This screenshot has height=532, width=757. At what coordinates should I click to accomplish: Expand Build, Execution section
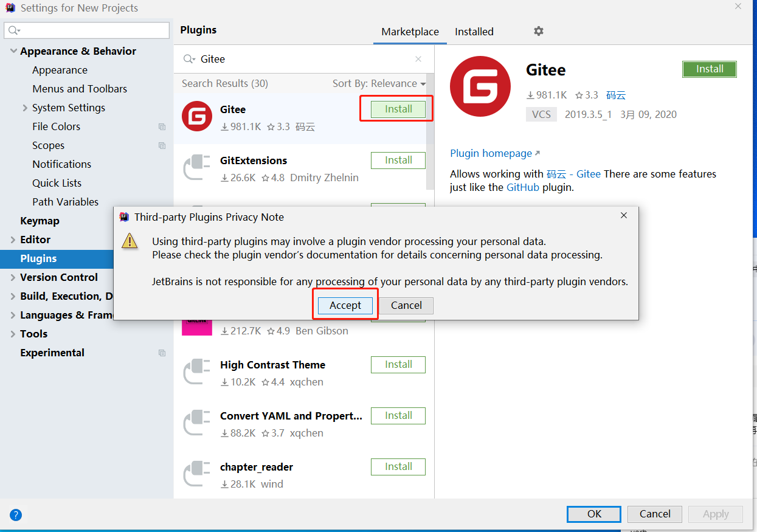13,296
